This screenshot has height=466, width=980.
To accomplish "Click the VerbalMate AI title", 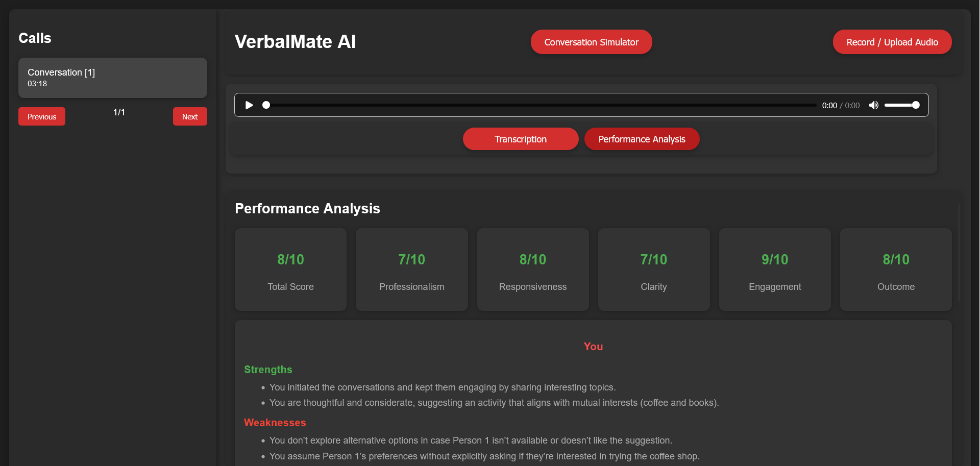I will (295, 42).
